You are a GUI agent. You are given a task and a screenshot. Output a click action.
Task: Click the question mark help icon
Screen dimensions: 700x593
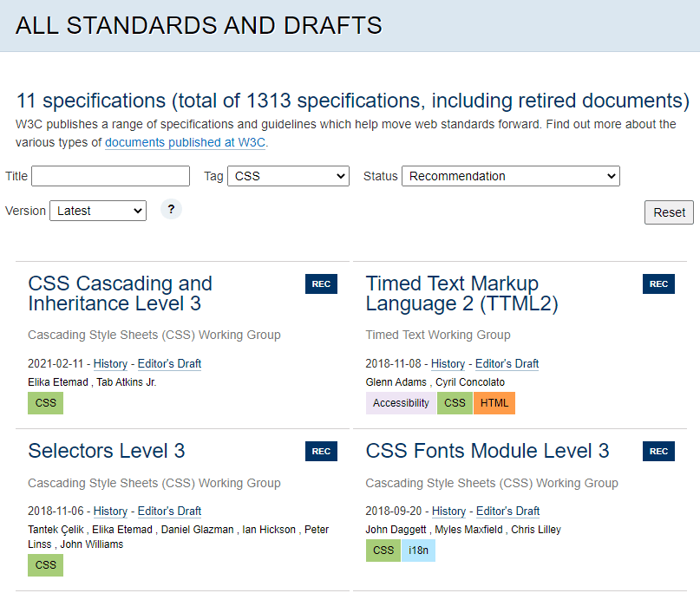pyautogui.click(x=171, y=209)
